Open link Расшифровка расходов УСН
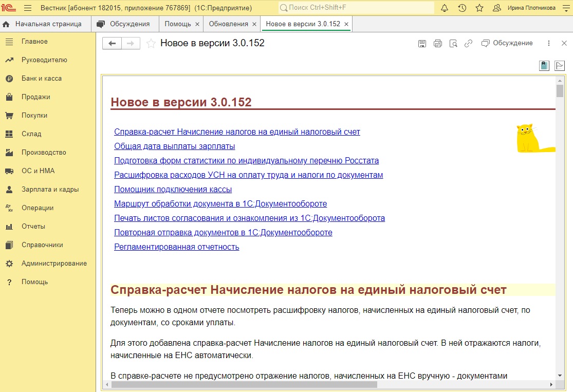The width and height of the screenshot is (573, 392). click(x=249, y=175)
